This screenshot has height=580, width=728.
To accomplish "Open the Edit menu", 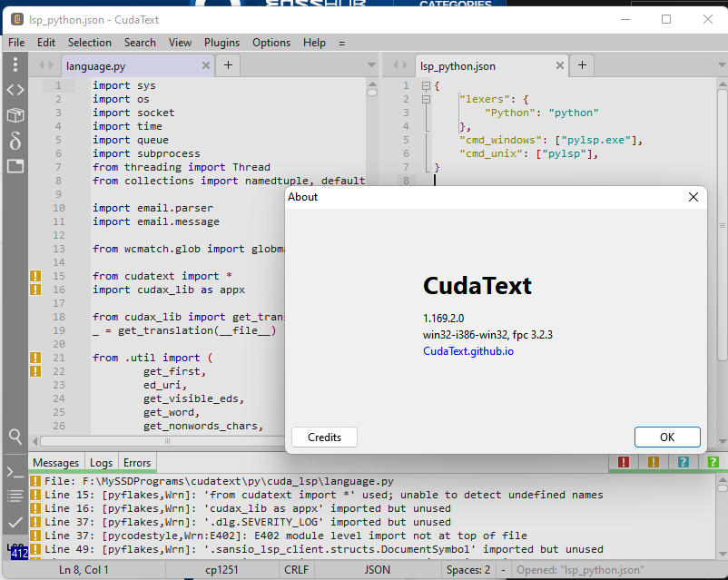I will [46, 43].
